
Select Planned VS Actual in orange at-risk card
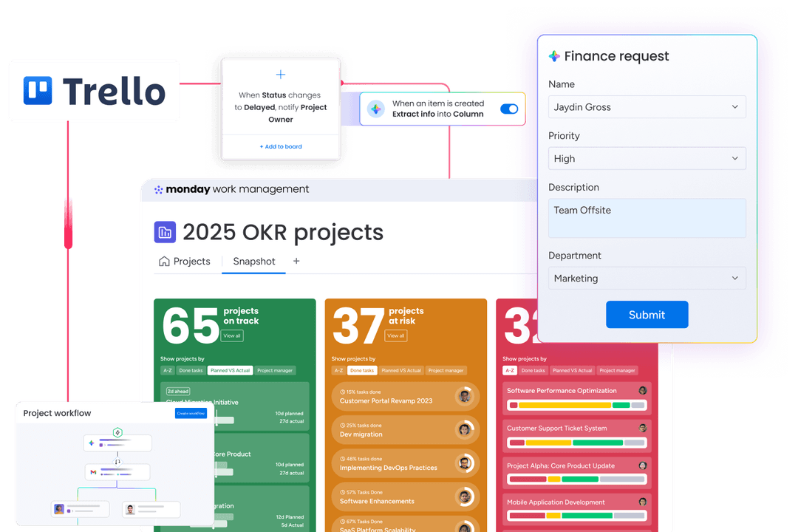[x=401, y=371]
